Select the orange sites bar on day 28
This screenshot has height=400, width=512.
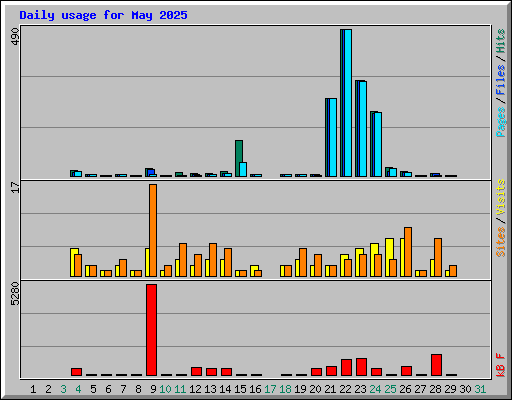[438, 257]
